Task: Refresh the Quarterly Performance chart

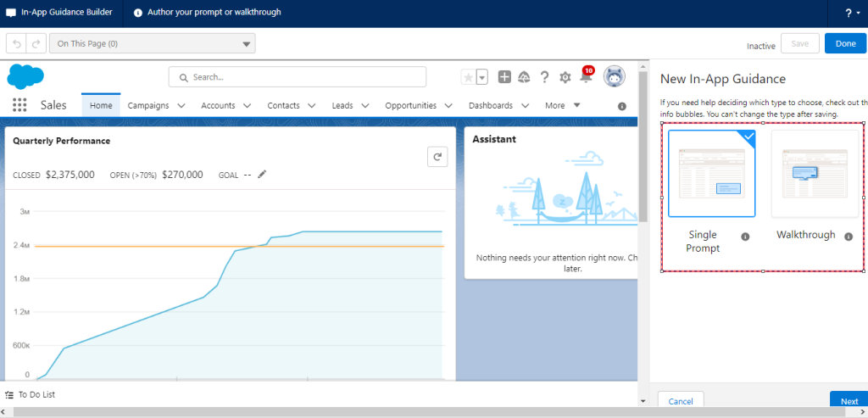Action: coord(437,157)
